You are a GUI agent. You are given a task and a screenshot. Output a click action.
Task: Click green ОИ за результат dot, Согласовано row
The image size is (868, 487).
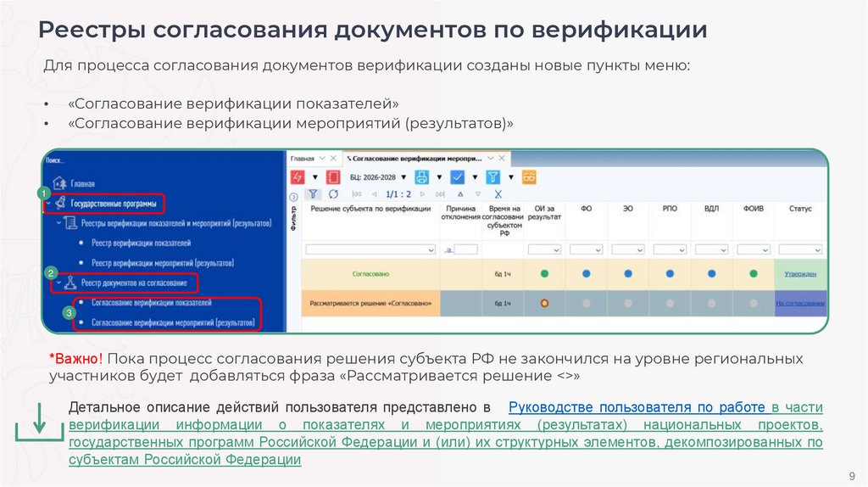coord(544,274)
